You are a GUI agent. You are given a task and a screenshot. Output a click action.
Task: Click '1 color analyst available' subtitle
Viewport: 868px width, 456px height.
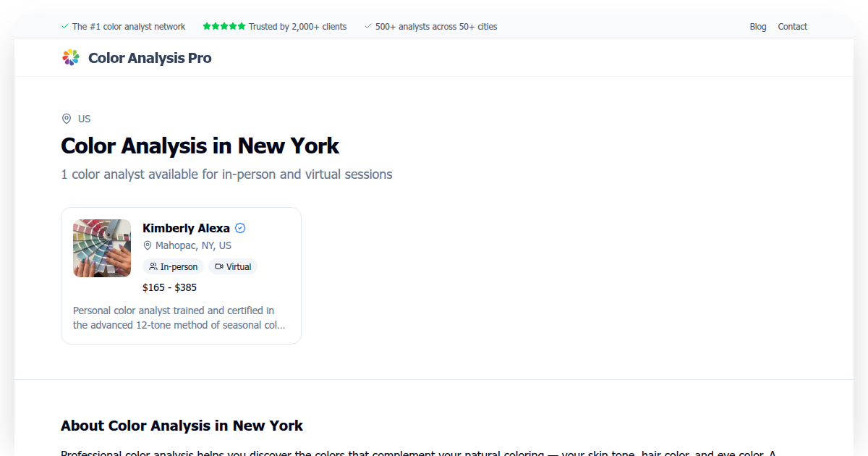tap(226, 174)
